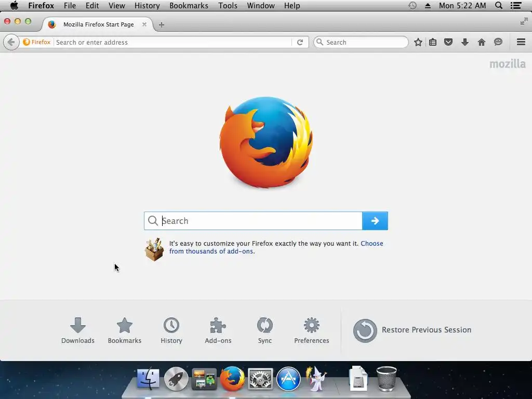Image resolution: width=532 pixels, height=399 pixels.
Task: Open the Tools menu
Action: (x=228, y=6)
